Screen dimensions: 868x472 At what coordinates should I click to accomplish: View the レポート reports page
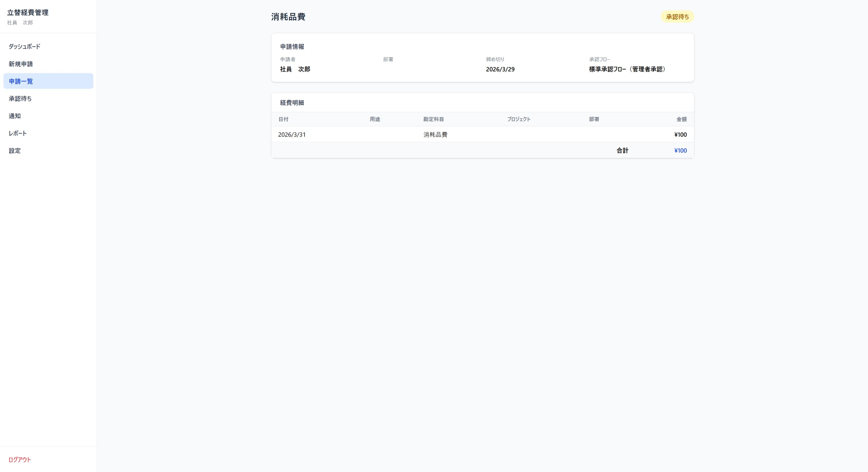18,133
